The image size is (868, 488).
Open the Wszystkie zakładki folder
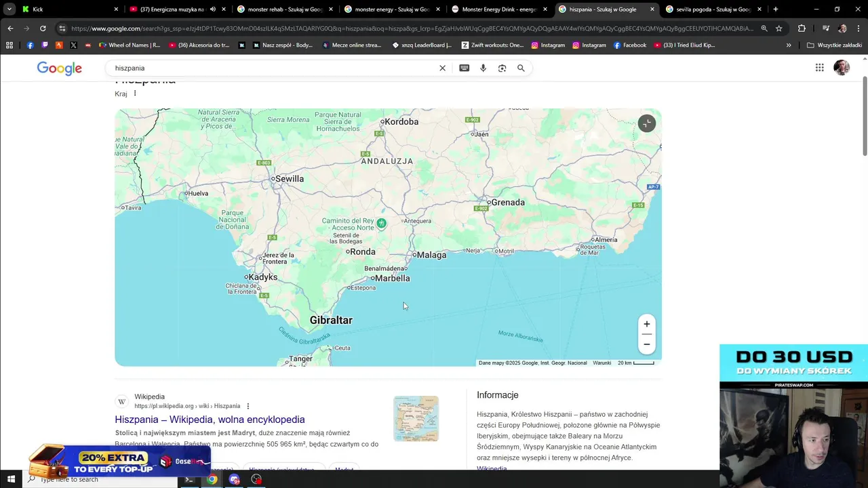(x=834, y=45)
